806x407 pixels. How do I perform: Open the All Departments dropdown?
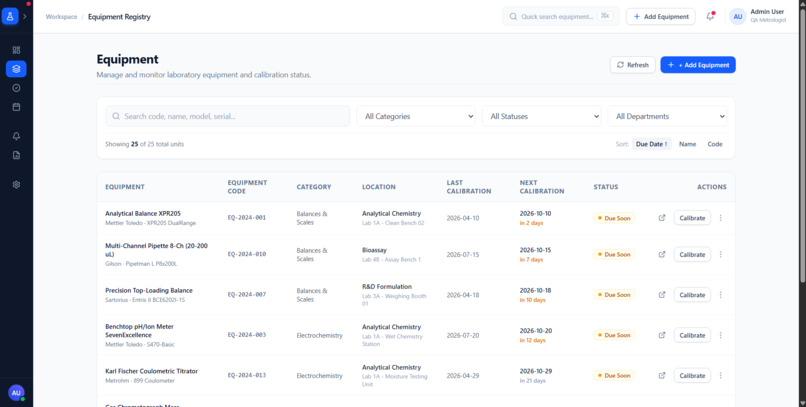pos(667,116)
